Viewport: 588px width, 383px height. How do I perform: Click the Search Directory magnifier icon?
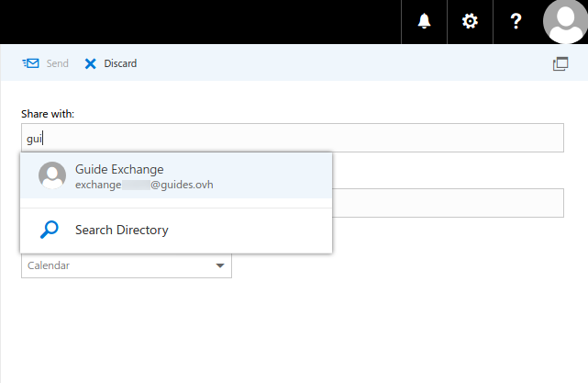(50, 230)
